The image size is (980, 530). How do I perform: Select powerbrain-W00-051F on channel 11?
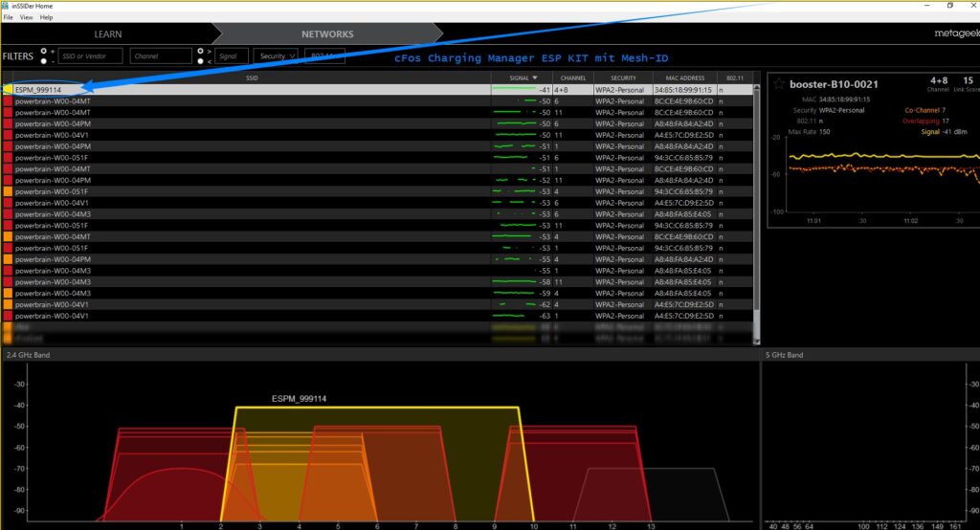377,226
